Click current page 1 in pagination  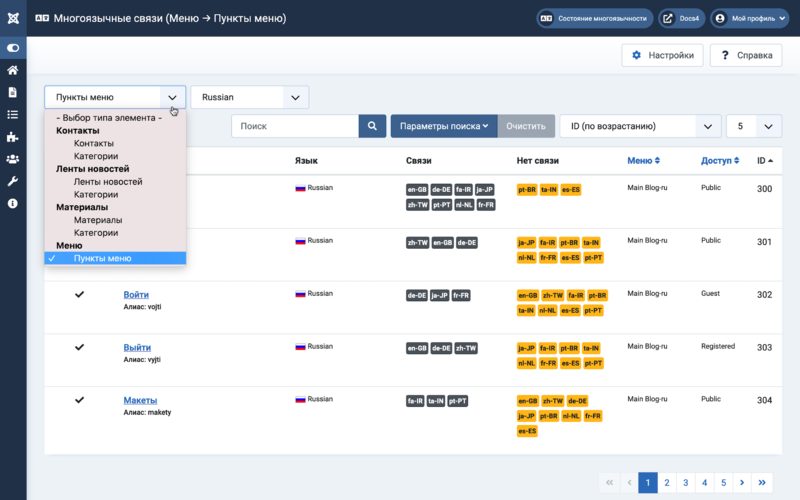click(648, 483)
